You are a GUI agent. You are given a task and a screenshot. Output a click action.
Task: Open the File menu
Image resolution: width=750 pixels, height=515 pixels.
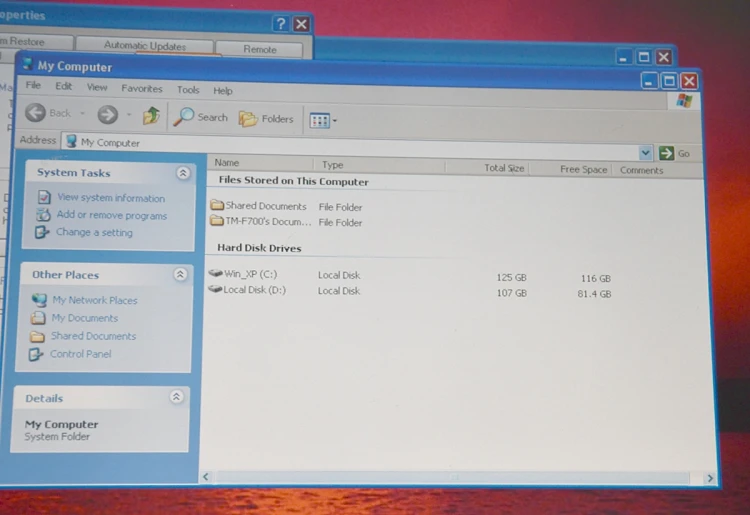coord(33,85)
